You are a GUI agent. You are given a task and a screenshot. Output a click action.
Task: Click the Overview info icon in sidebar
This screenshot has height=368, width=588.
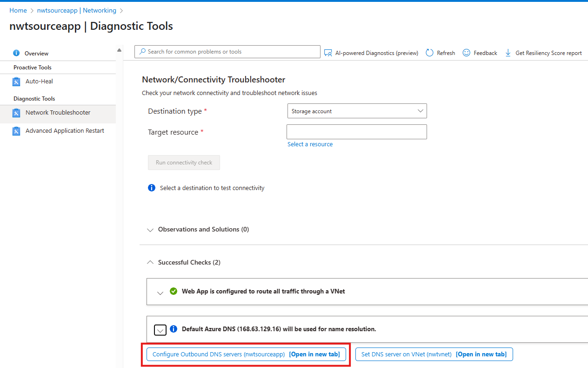coord(16,53)
